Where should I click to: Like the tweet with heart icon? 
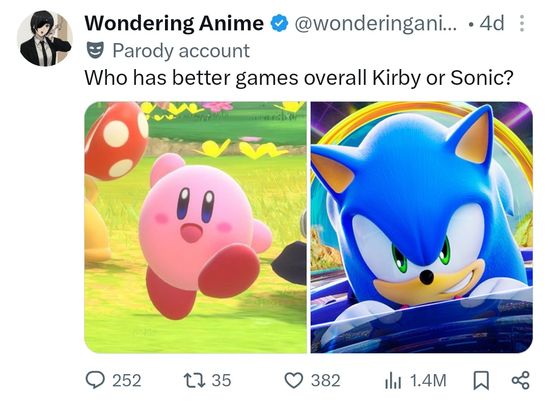(294, 380)
